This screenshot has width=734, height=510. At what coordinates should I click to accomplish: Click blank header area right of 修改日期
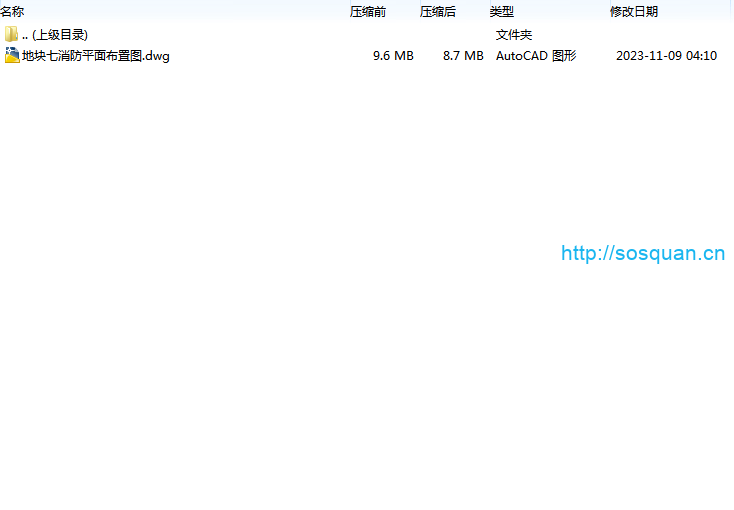(700, 12)
